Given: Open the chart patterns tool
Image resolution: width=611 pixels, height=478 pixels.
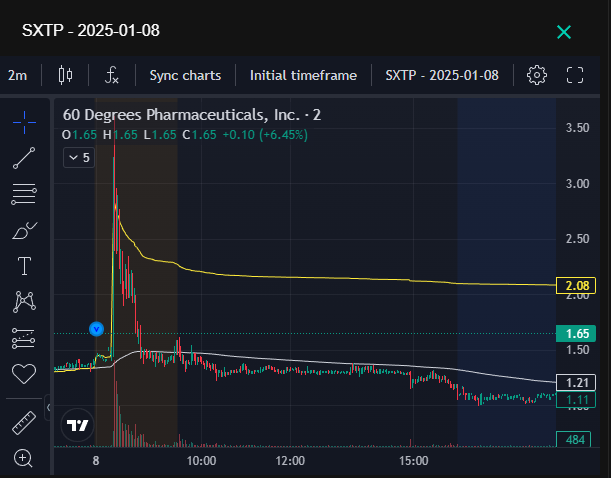Looking at the screenshot, I should 24,302.
